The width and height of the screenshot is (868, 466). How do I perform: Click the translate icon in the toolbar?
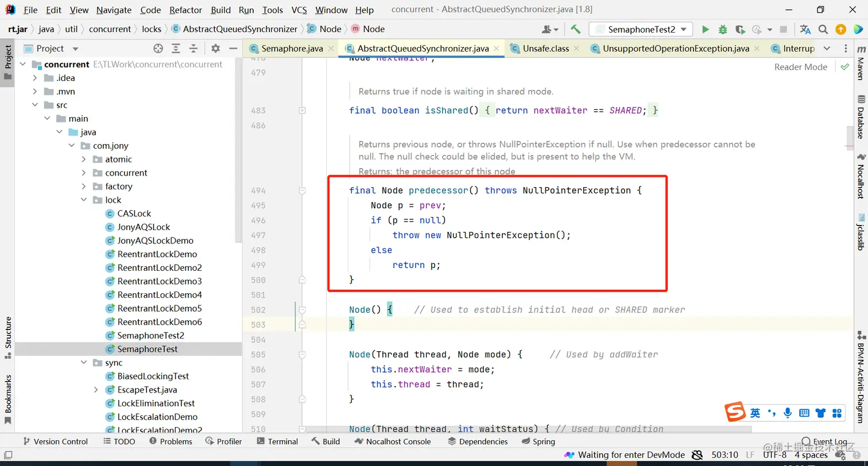point(805,29)
